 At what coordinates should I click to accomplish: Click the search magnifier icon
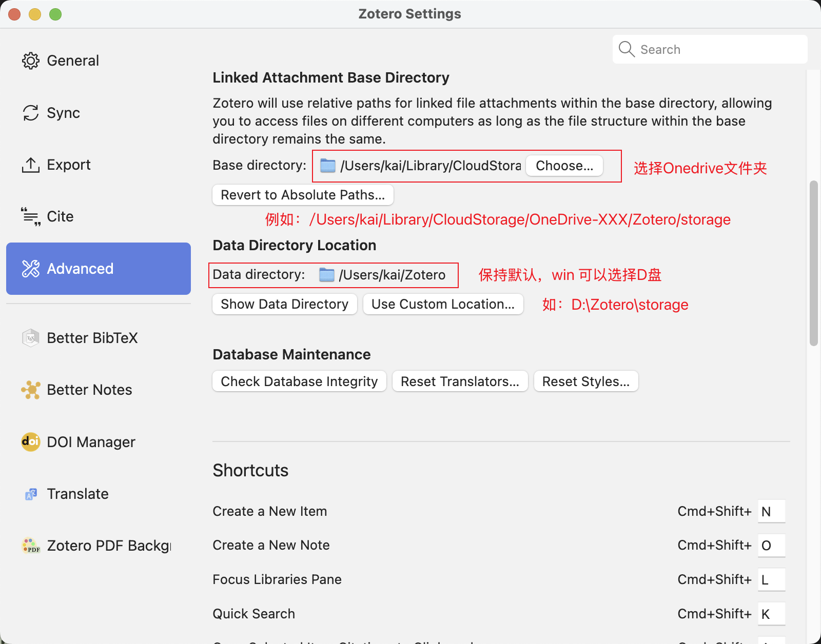[627, 49]
